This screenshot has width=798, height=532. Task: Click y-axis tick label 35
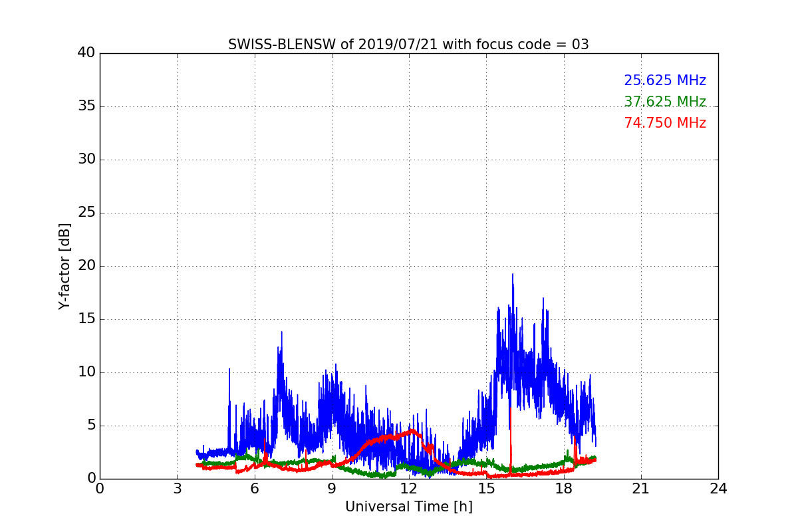pos(86,106)
